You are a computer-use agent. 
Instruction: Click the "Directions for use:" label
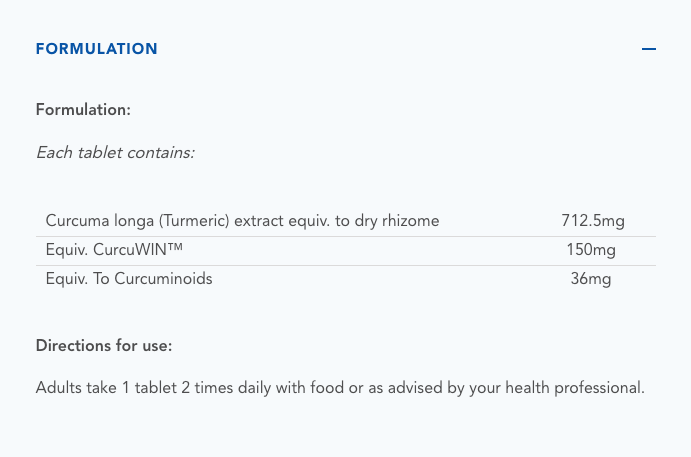tap(104, 345)
